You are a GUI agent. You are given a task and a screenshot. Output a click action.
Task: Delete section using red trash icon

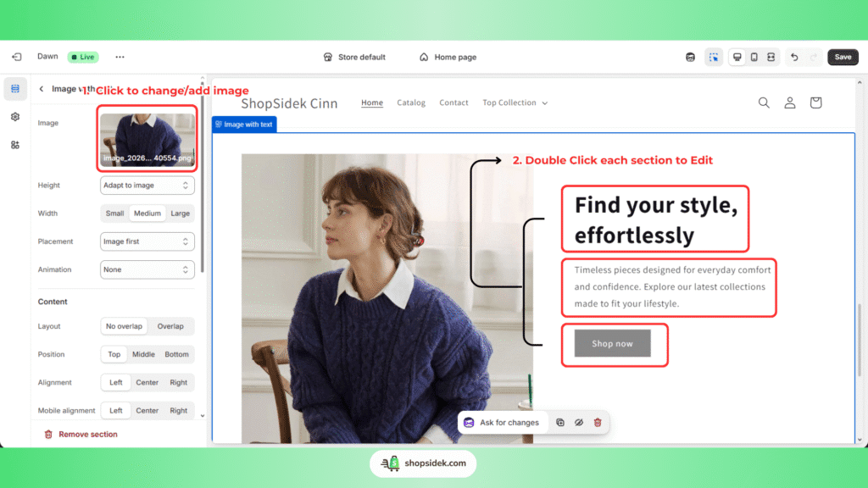point(598,422)
